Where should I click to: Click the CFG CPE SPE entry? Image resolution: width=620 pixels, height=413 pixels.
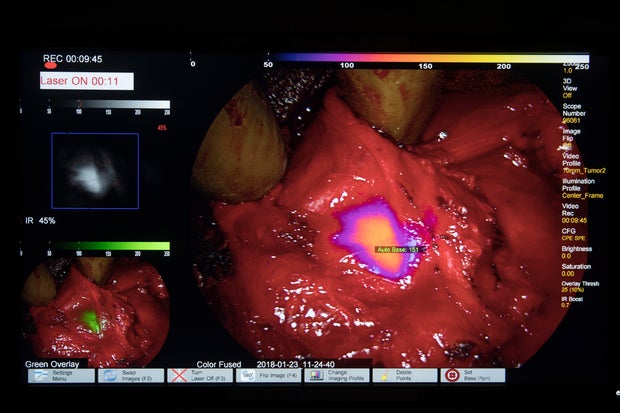pyautogui.click(x=573, y=234)
